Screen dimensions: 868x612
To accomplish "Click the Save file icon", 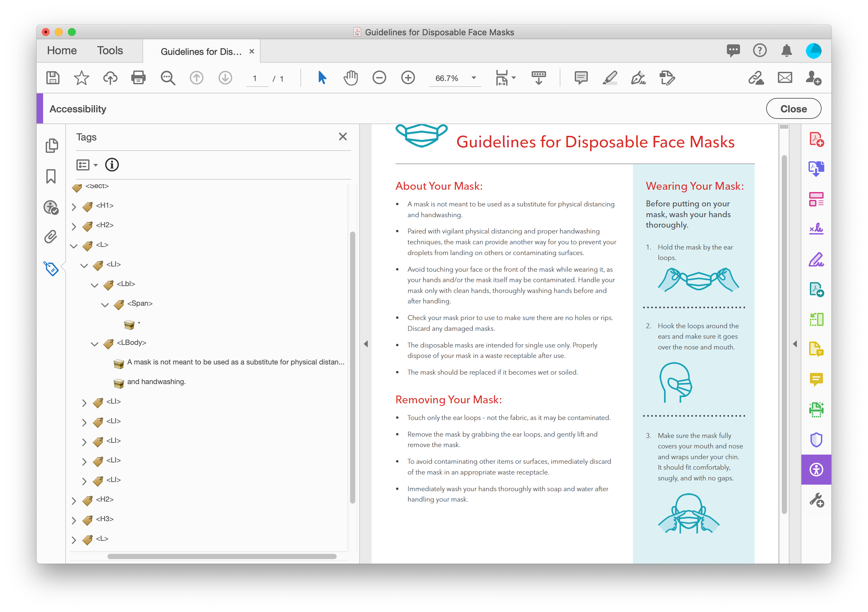I will point(53,78).
